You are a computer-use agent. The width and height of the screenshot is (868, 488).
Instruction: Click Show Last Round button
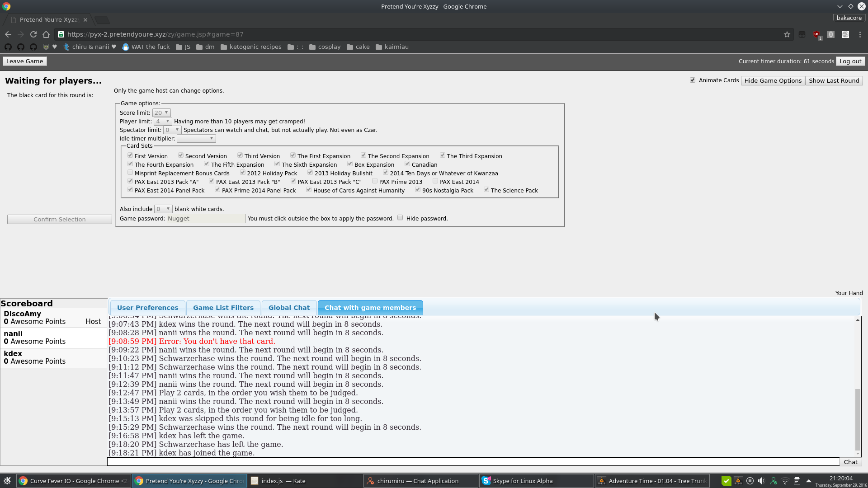(x=834, y=81)
